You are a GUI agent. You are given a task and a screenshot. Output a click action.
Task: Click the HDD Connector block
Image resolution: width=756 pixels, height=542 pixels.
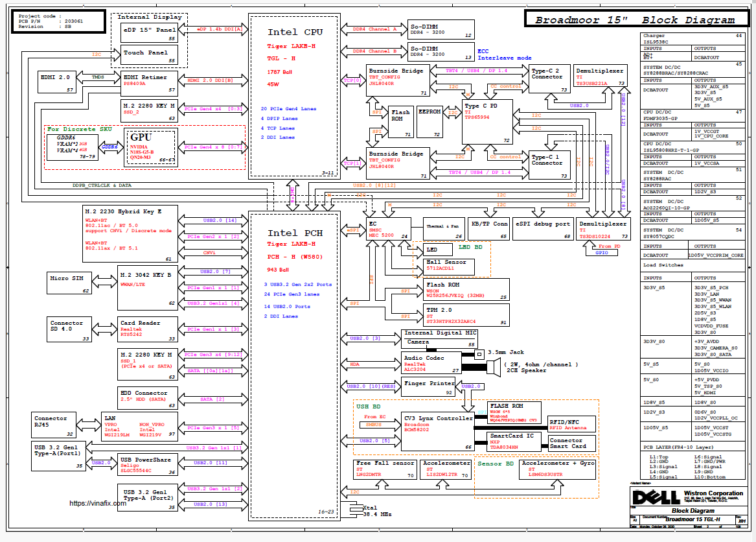coord(148,398)
